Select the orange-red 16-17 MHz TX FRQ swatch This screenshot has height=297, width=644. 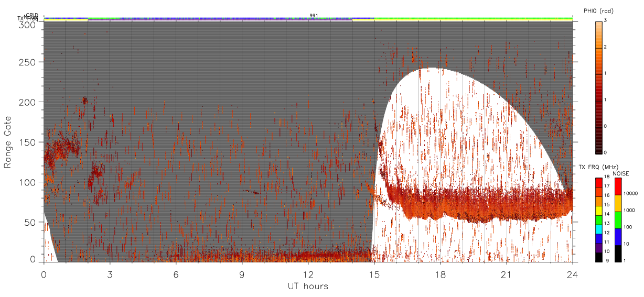click(598, 192)
